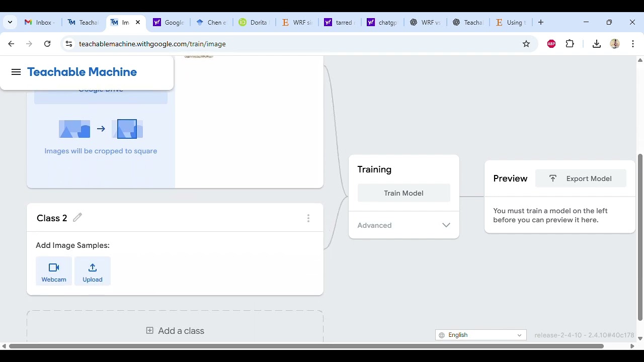The width and height of the screenshot is (644, 362).
Task: Click the Class 2 title text
Action: (x=52, y=218)
